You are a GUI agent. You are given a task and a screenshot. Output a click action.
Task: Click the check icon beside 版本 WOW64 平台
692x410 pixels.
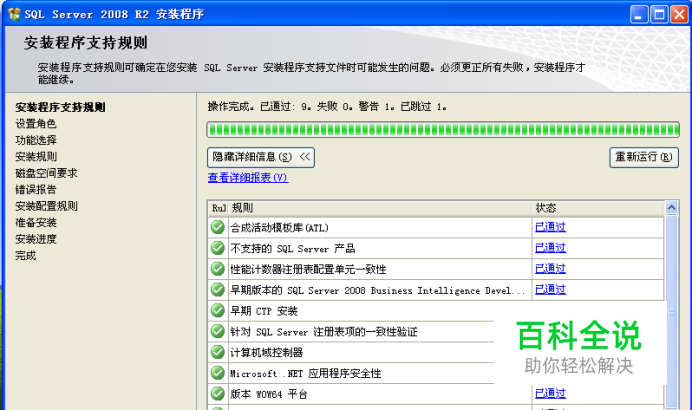(217, 393)
